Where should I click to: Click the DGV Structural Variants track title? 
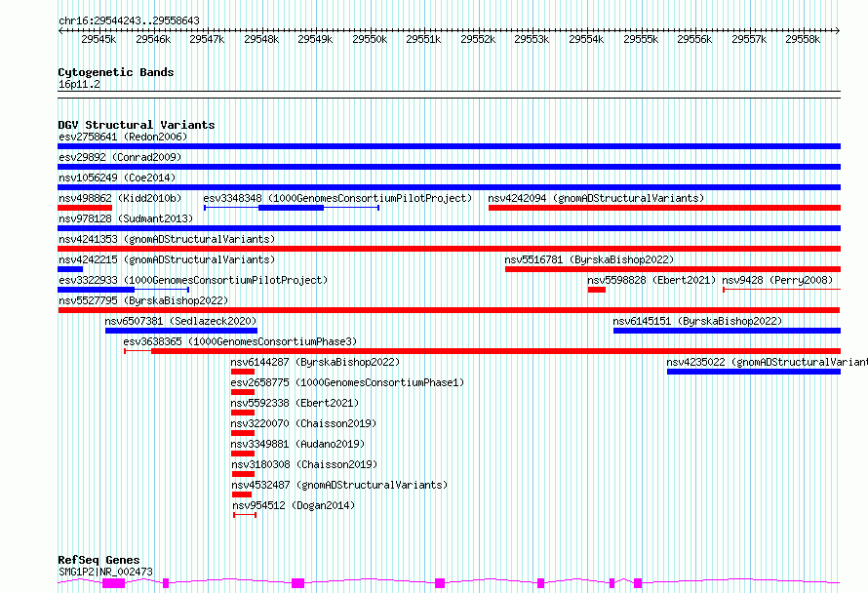click(137, 125)
